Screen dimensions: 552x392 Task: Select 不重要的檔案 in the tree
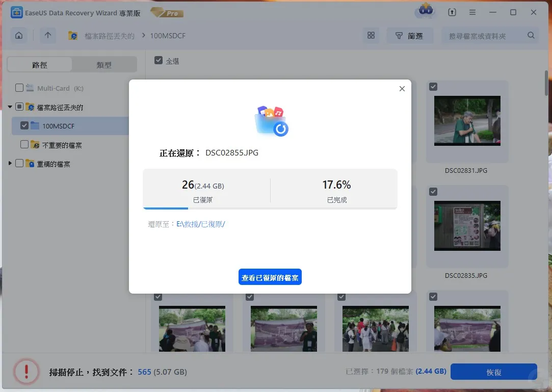tap(62, 145)
